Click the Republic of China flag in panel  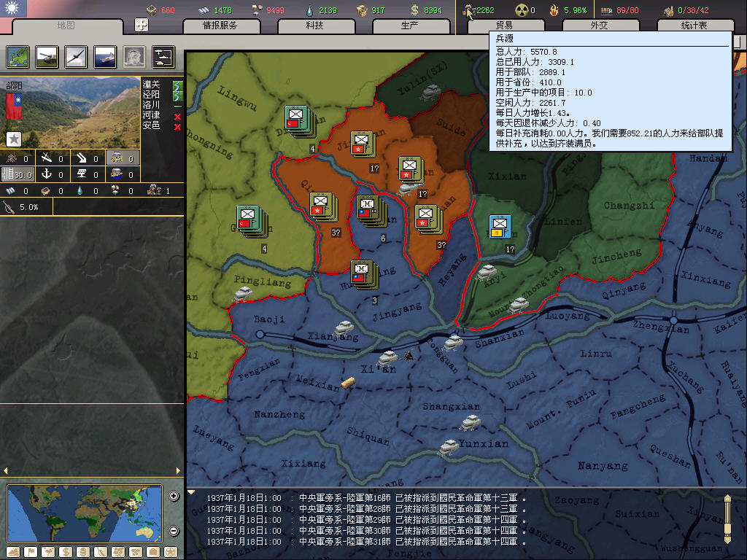(14, 106)
